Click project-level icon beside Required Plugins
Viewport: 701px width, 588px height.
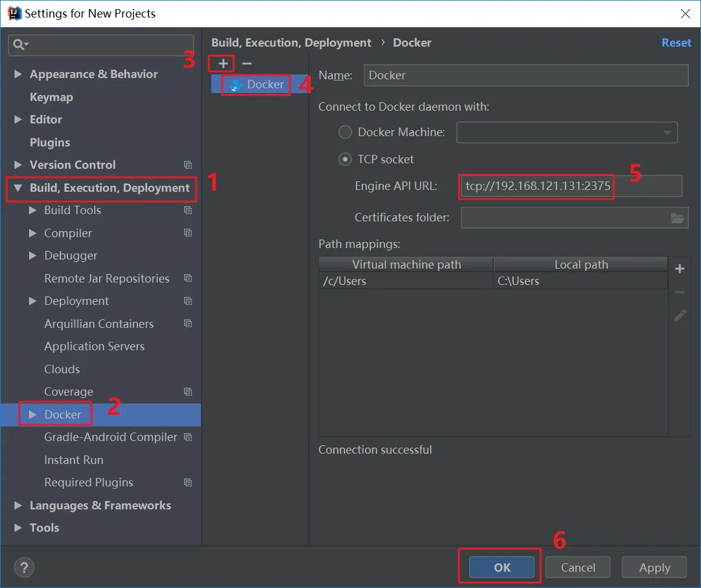188,483
